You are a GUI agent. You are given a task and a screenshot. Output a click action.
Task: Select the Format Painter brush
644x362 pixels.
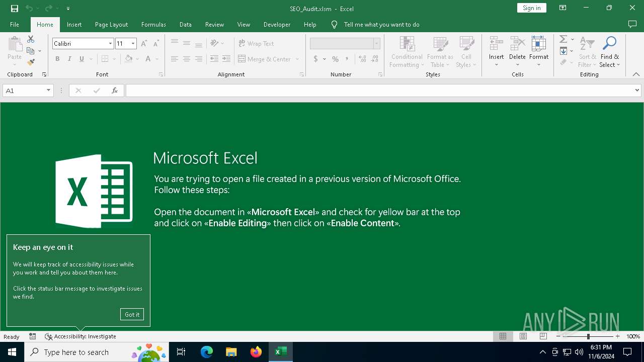tap(31, 62)
